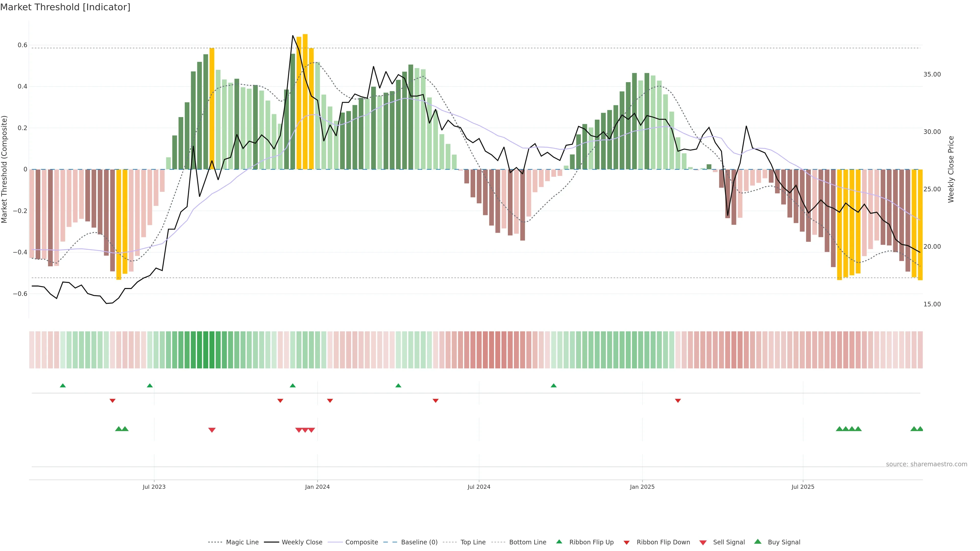Click the Buy Signal legend triangle icon

758,542
